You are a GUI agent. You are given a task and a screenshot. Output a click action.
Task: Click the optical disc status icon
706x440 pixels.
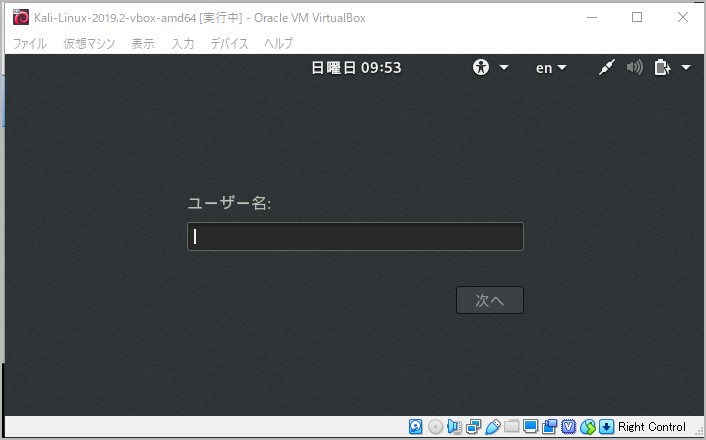435,426
